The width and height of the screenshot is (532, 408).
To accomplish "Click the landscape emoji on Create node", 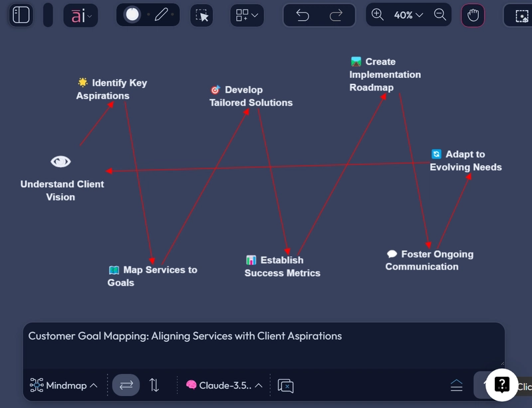I will pos(356,61).
